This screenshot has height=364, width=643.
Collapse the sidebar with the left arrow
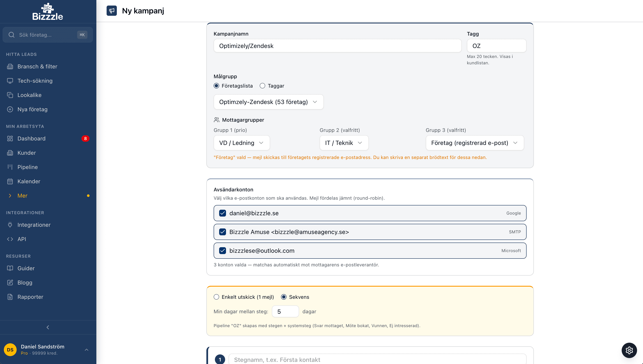coord(48,327)
